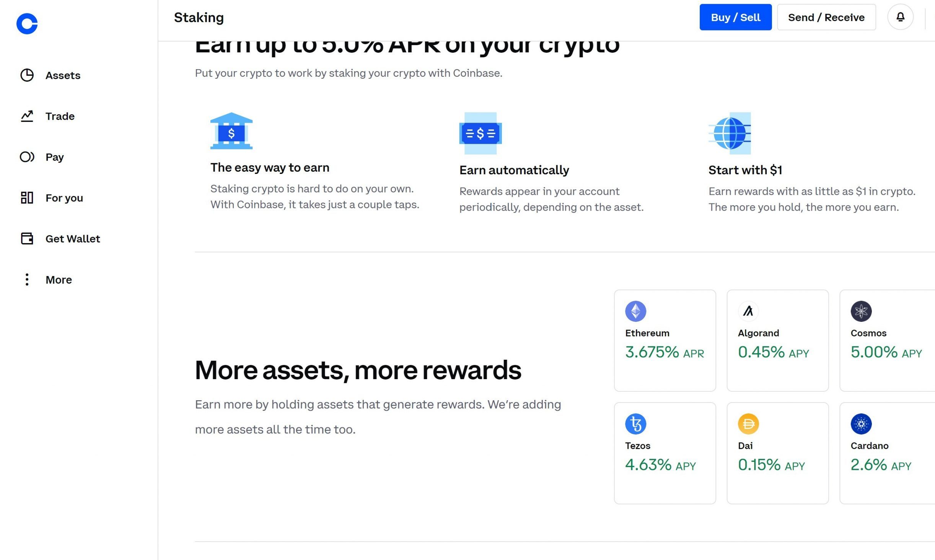Click the Buy / Sell button
Image resolution: width=935 pixels, height=560 pixels.
point(736,17)
